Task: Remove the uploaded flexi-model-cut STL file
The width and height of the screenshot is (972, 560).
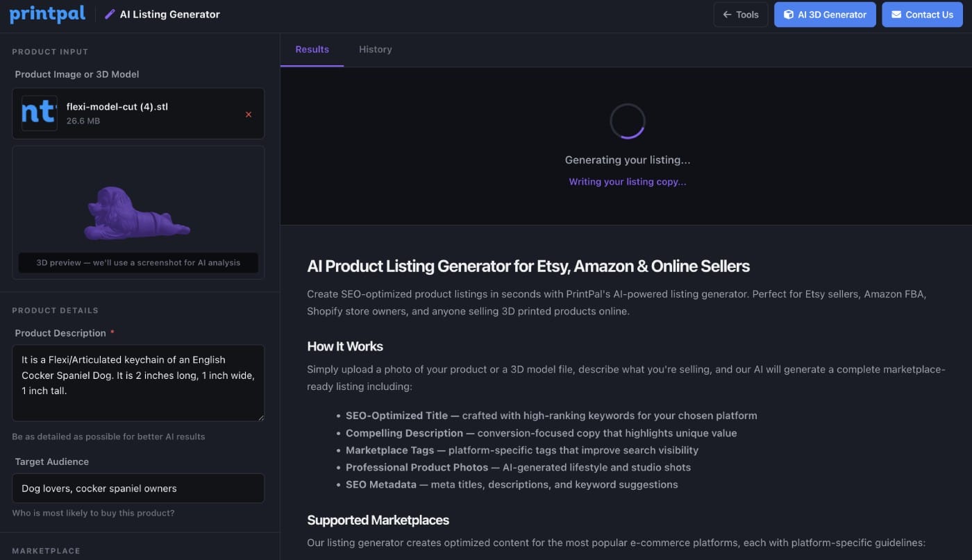Action: tap(249, 114)
